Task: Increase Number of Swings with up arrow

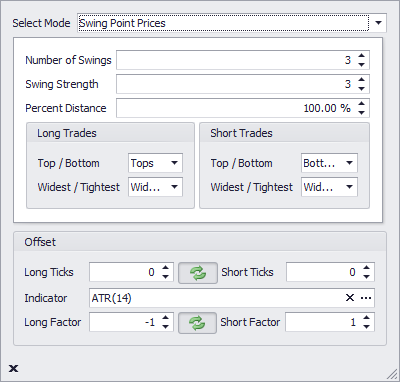Action: [361, 56]
